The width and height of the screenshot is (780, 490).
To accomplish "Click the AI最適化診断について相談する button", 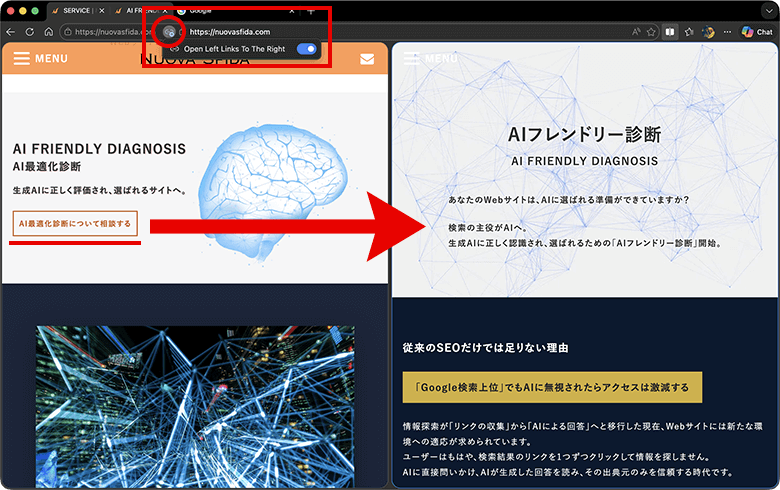I will point(75,224).
